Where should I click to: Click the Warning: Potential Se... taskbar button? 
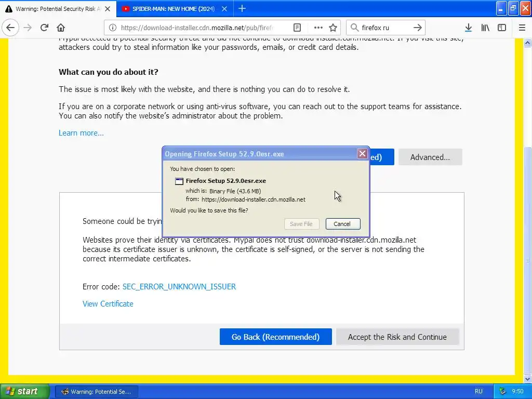point(96,392)
